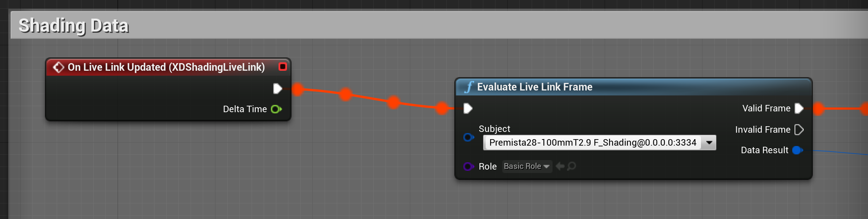The image size is (868, 219).
Task: Click the event node's white execution output pin
Action: (277, 89)
